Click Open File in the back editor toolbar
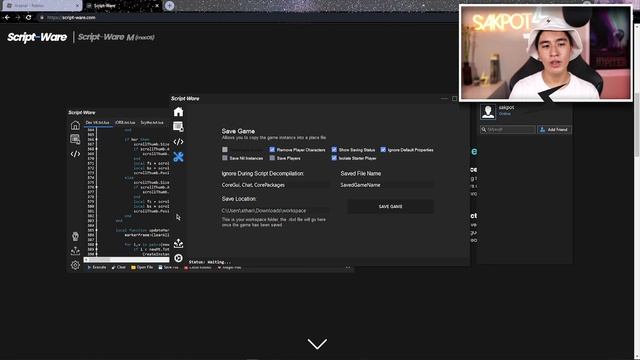The height and width of the screenshot is (360, 640). click(x=142, y=267)
